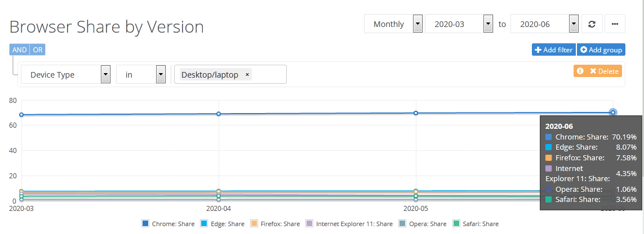Click the plus icon on Add filter
This screenshot has width=644, height=234.
coord(538,50)
